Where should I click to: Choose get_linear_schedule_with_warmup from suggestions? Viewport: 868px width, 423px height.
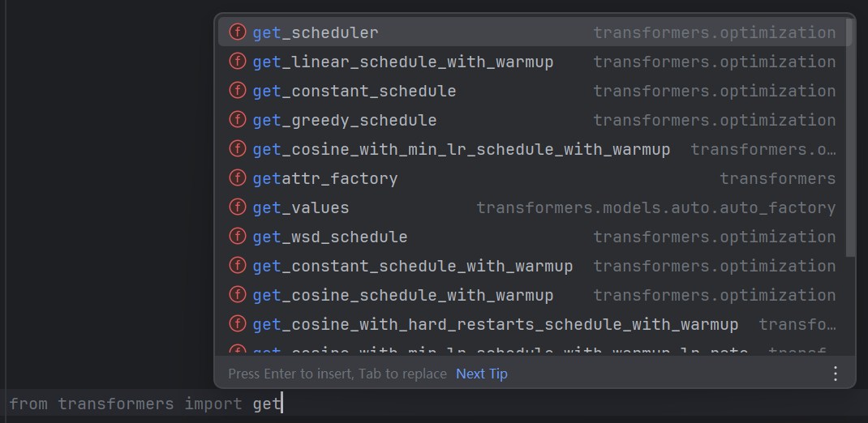coord(531,62)
